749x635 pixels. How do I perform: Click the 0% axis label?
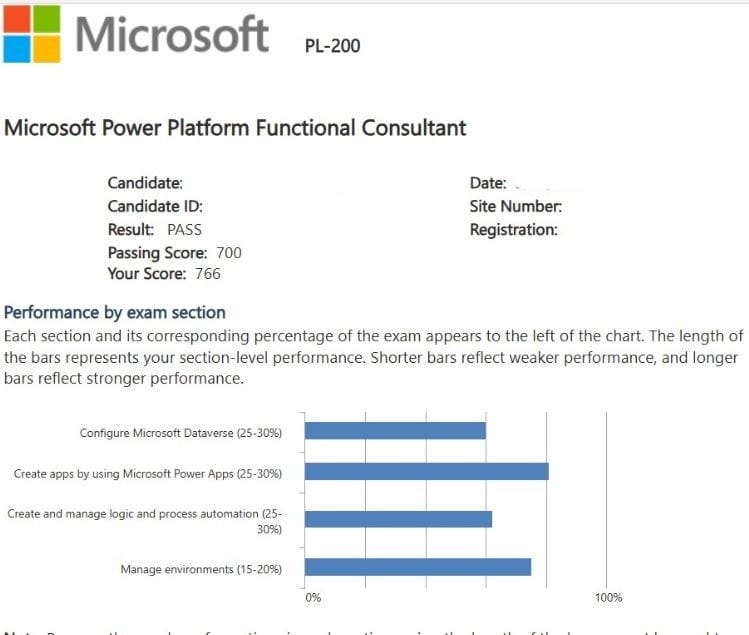(313, 597)
